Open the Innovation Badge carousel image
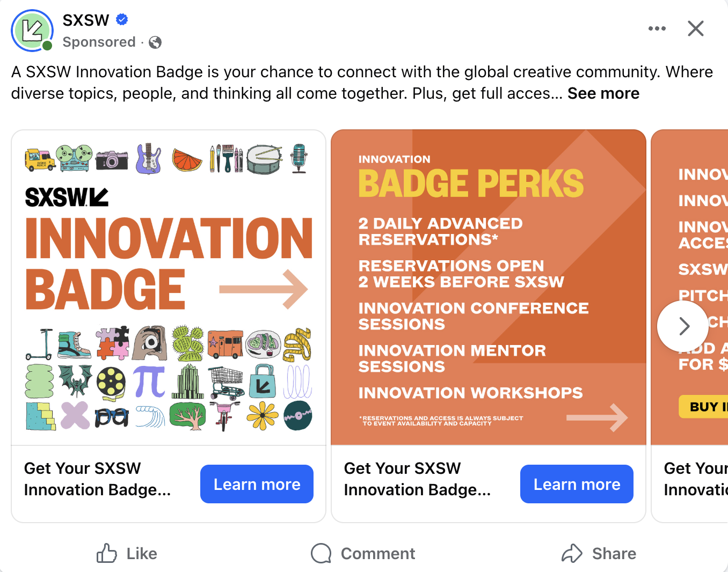728x572 pixels. (169, 288)
